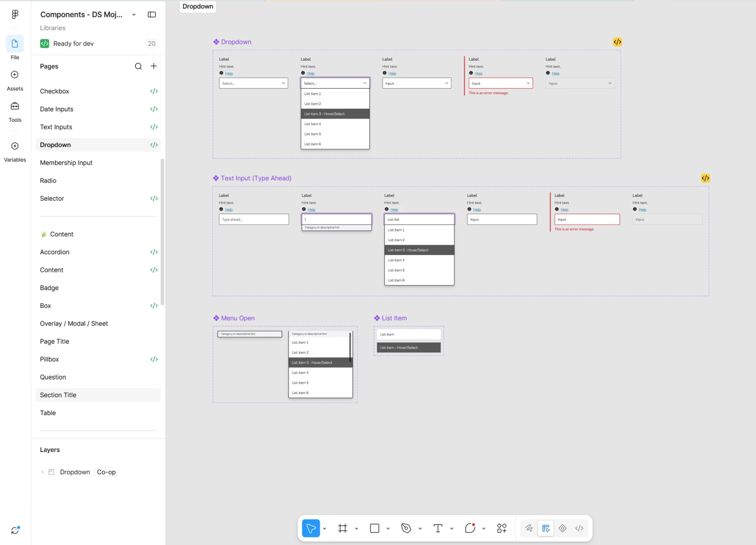This screenshot has height=545, width=756.
Task: Open the File panel in the left rail
Action: pos(15,48)
